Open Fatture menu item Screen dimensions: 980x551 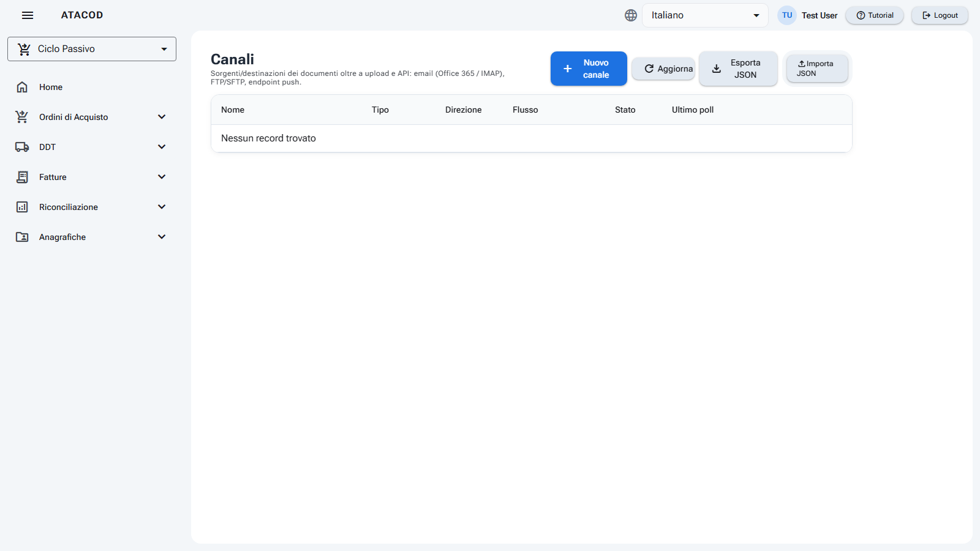pos(92,177)
